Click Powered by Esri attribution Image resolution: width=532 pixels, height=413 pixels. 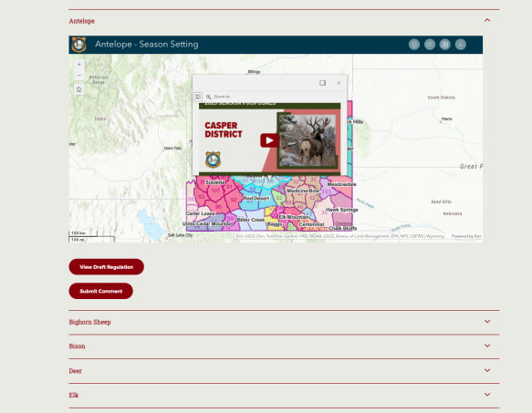(465, 236)
